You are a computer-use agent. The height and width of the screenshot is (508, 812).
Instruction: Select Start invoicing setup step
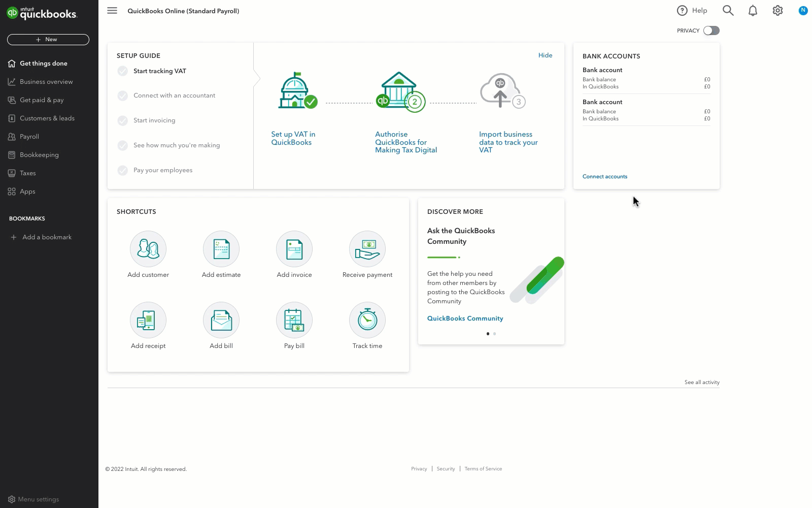154,120
